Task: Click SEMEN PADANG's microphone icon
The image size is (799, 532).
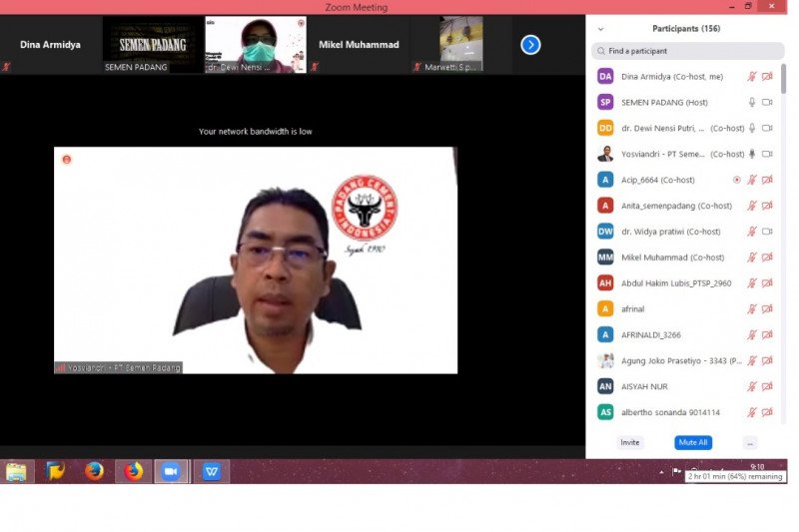Action: (x=752, y=102)
